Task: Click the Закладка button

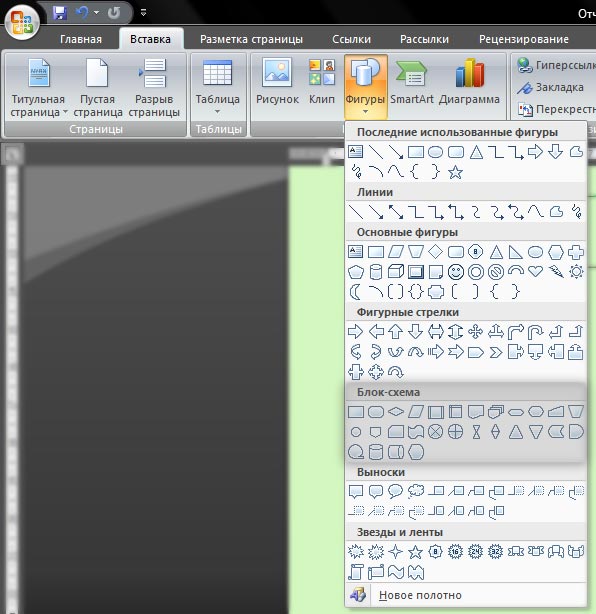Action: tap(550, 87)
